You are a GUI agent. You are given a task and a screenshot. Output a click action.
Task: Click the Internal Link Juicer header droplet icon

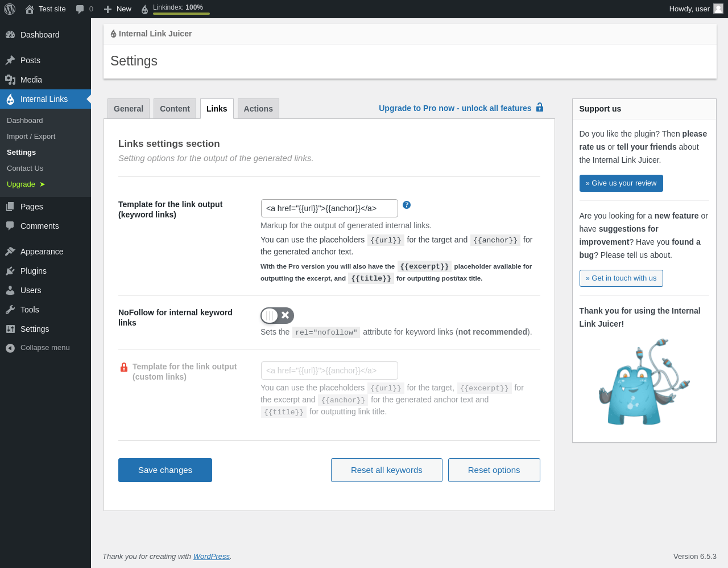tap(113, 34)
